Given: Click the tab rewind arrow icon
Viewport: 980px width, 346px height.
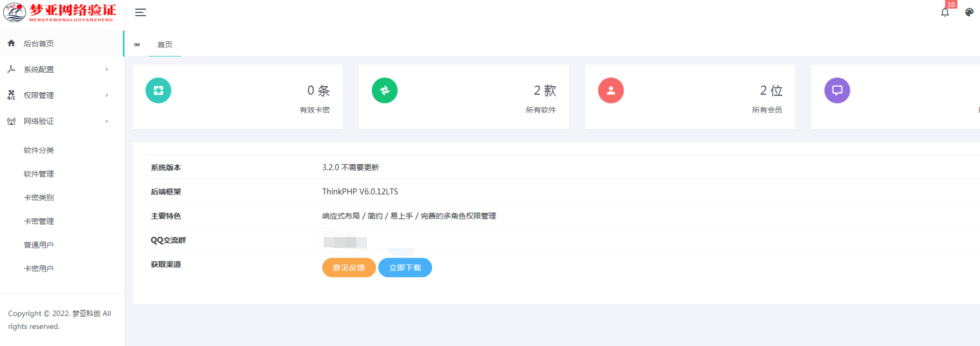Looking at the screenshot, I should pyautogui.click(x=137, y=45).
